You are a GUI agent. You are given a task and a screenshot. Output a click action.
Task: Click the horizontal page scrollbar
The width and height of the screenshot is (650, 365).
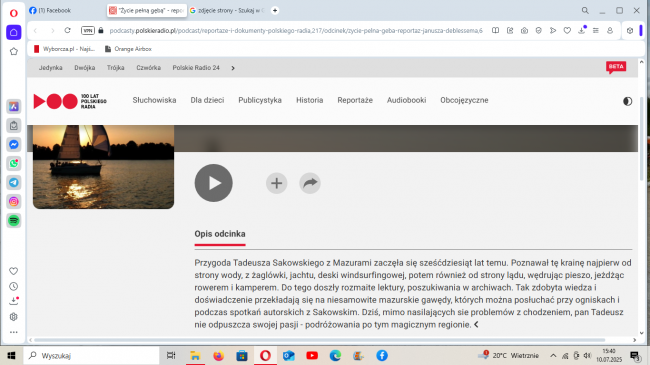pos(320,340)
